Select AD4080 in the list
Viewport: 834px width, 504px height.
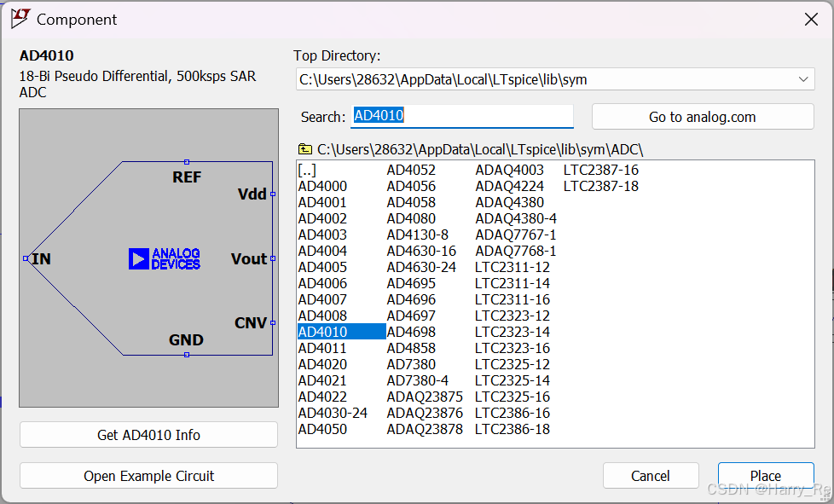(411, 218)
